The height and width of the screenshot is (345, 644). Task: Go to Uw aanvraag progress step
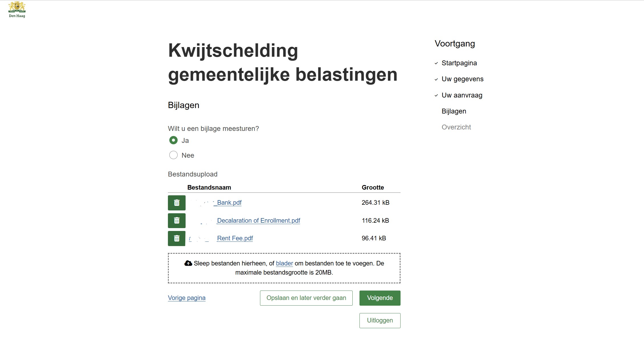[462, 95]
